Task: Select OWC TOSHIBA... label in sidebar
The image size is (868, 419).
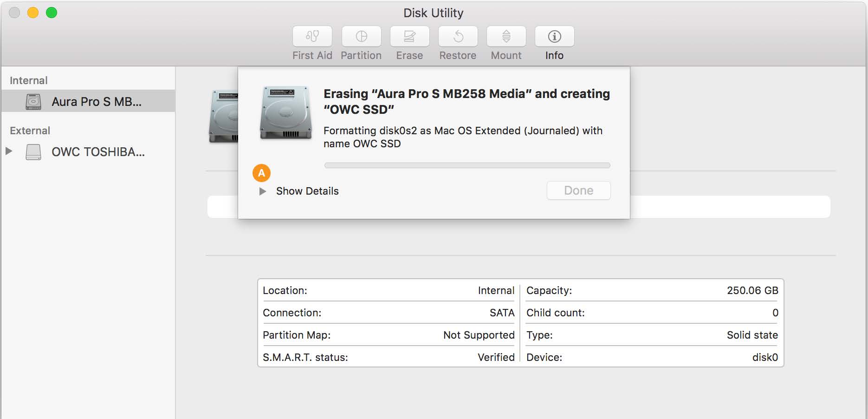Action: pos(98,152)
